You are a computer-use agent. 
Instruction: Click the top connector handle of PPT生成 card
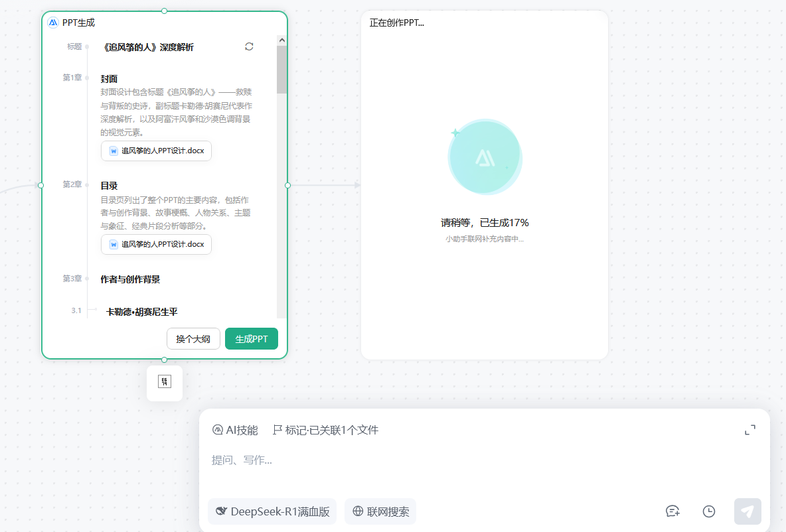[x=165, y=11]
